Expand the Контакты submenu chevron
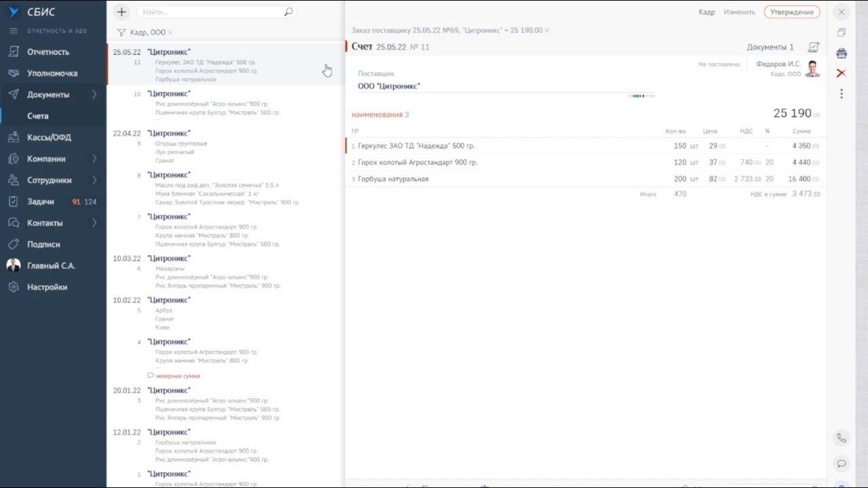This screenshot has height=488, width=868. 94,223
